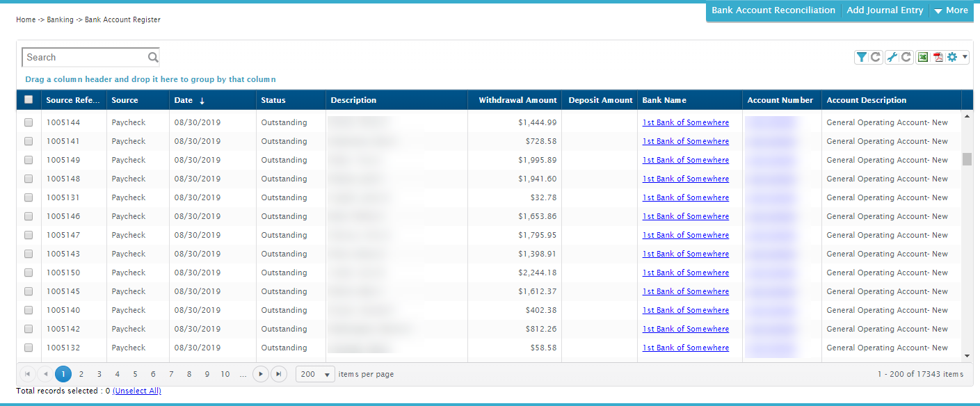
Task: Open Bank Account Reconciliation
Action: pyautogui.click(x=773, y=10)
